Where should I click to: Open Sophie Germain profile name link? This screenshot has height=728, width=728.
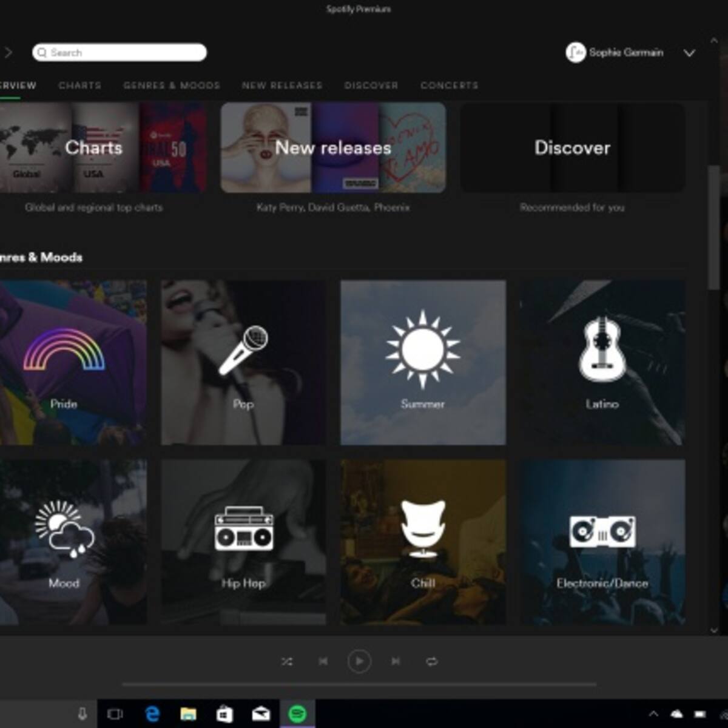pos(626,52)
